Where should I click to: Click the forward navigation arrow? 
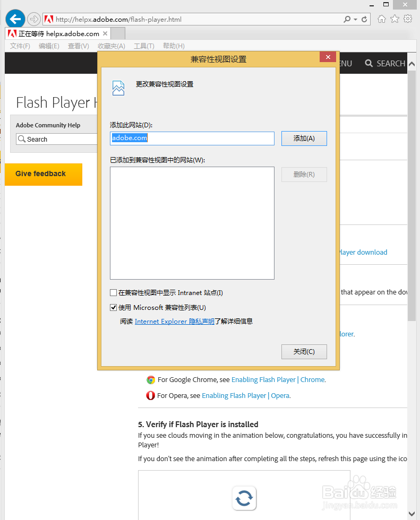click(x=33, y=19)
